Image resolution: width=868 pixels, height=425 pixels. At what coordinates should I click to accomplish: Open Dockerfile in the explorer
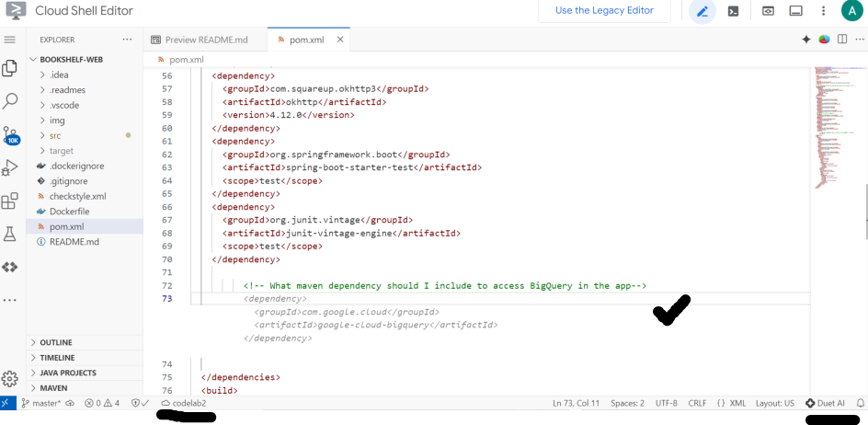pos(68,212)
